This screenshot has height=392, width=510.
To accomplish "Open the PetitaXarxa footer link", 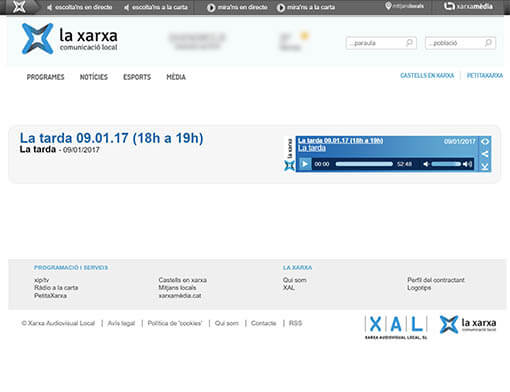I will (50, 296).
